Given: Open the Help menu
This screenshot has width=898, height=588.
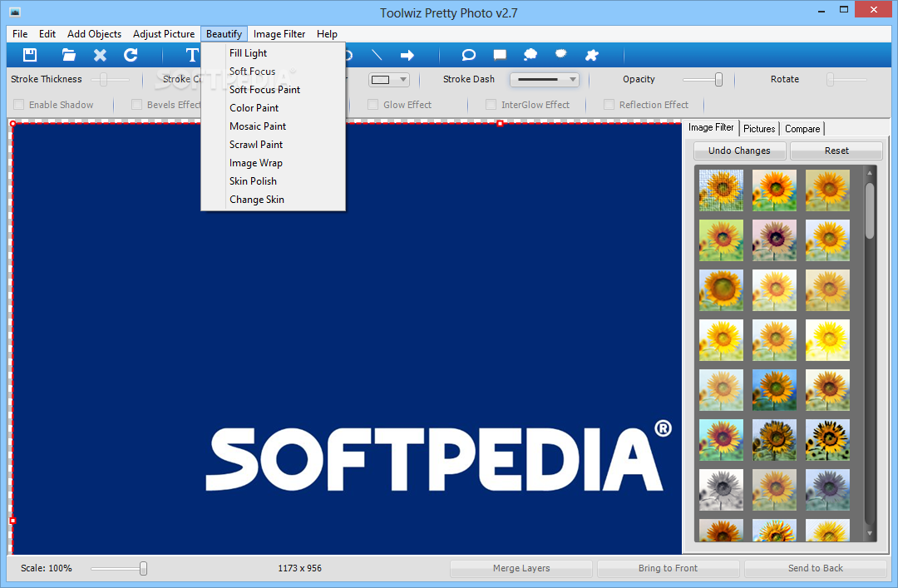Looking at the screenshot, I should pyautogui.click(x=327, y=34).
